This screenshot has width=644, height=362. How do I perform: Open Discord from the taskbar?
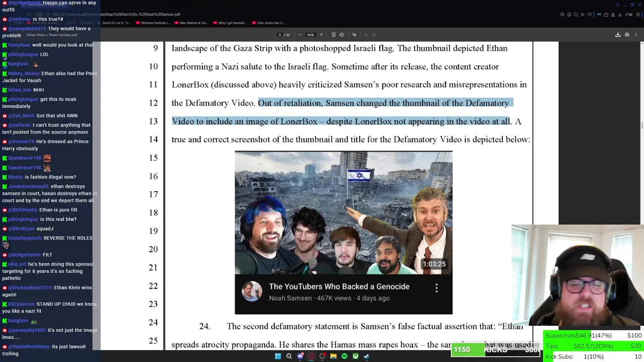300,356
